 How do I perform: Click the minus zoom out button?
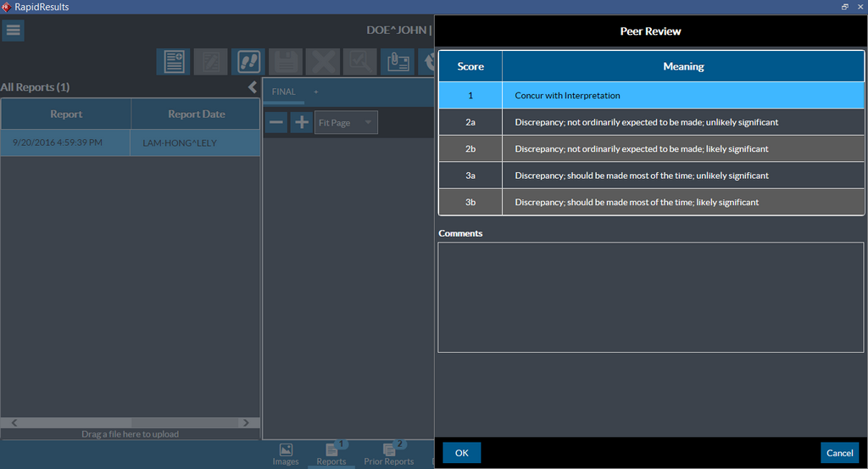click(276, 122)
